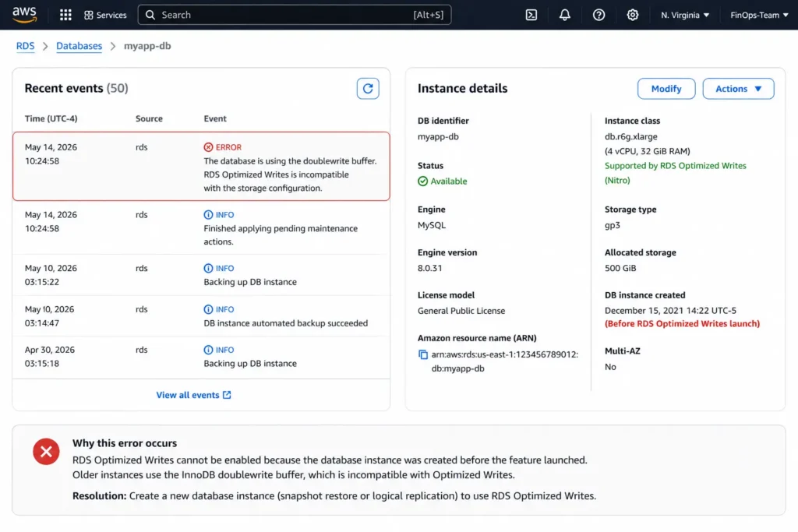
Task: Click the green Available status icon
Action: pos(422,181)
